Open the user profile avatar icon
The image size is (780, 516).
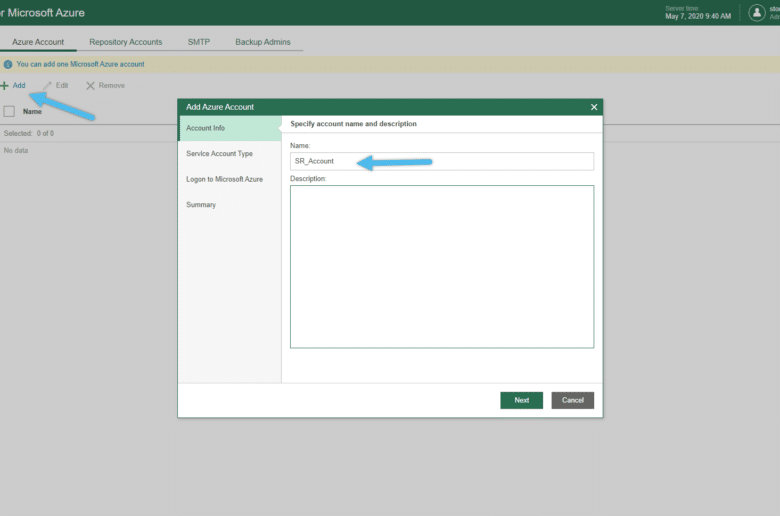click(x=757, y=13)
